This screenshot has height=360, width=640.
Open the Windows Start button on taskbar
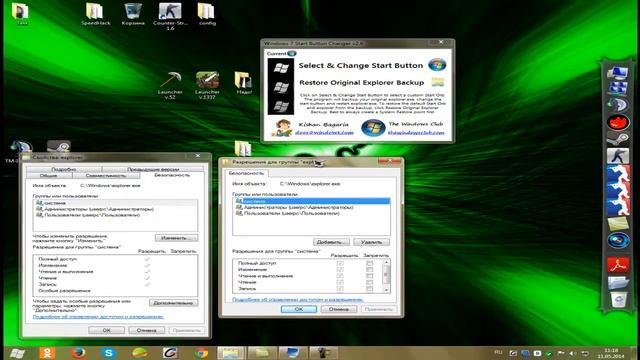pyautogui.click(x=17, y=353)
